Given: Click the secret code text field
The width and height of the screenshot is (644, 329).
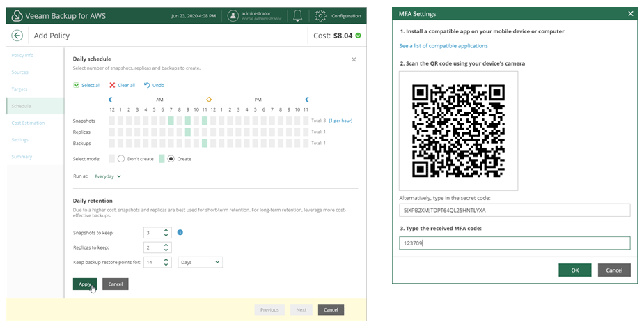Looking at the screenshot, I should pos(515,210).
